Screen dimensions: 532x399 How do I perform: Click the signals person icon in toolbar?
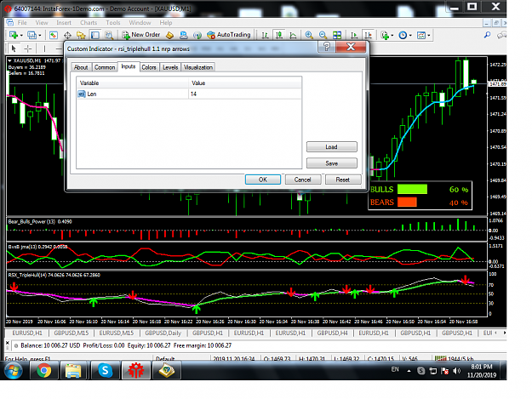tap(184, 35)
